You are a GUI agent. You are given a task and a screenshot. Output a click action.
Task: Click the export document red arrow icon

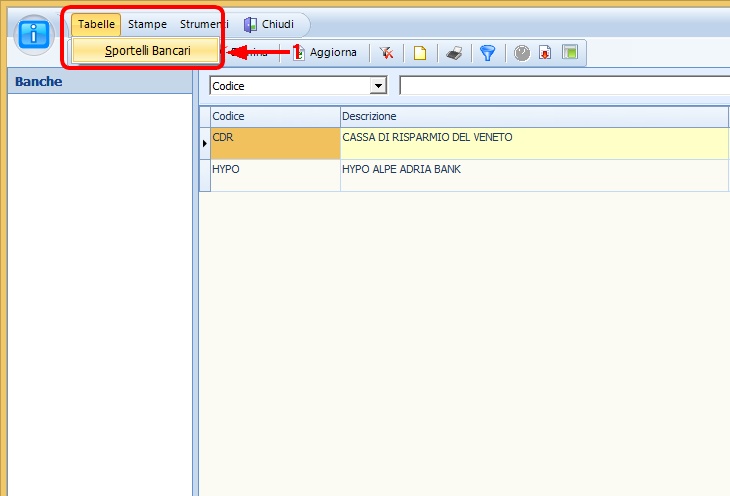[545, 53]
